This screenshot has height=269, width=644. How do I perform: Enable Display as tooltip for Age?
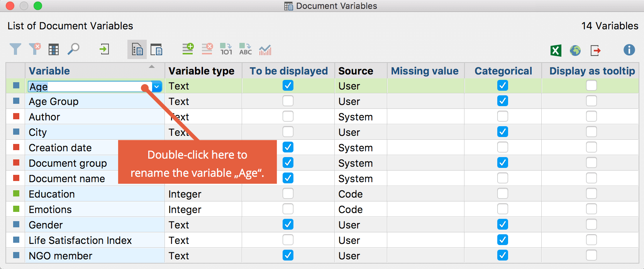point(591,85)
